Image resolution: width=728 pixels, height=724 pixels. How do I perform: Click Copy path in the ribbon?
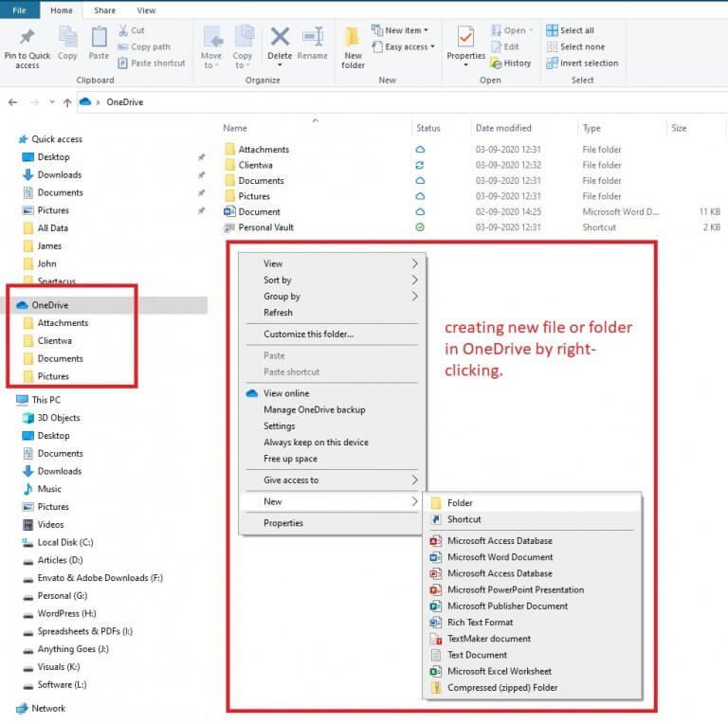[144, 46]
